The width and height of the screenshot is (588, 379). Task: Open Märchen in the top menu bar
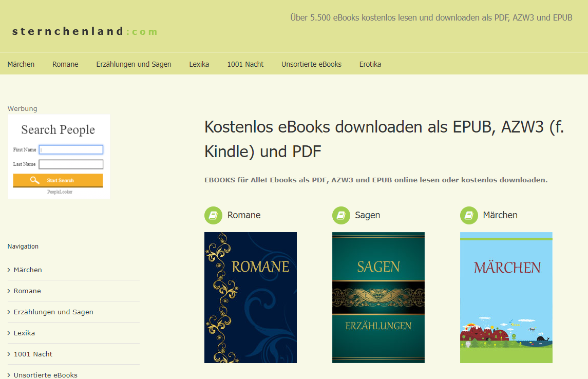(21, 64)
